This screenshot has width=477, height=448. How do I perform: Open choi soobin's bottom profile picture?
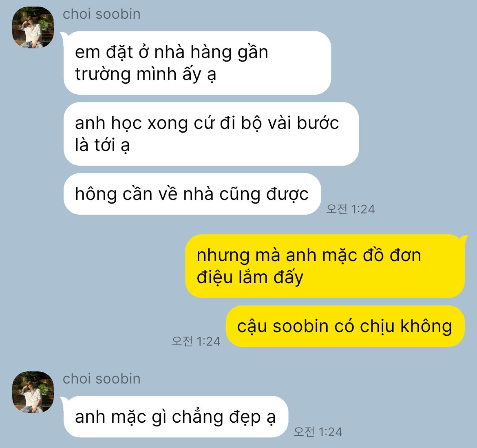click(x=33, y=392)
